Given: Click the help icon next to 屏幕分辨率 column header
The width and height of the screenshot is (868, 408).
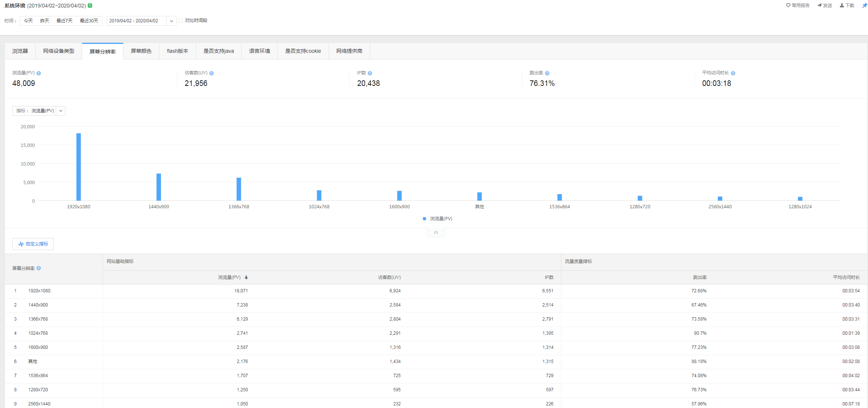Looking at the screenshot, I should pos(39,268).
